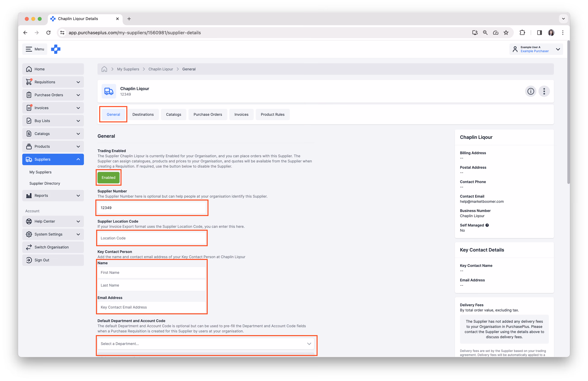
Task: Expand the Buy Lists menu
Action: tap(53, 121)
